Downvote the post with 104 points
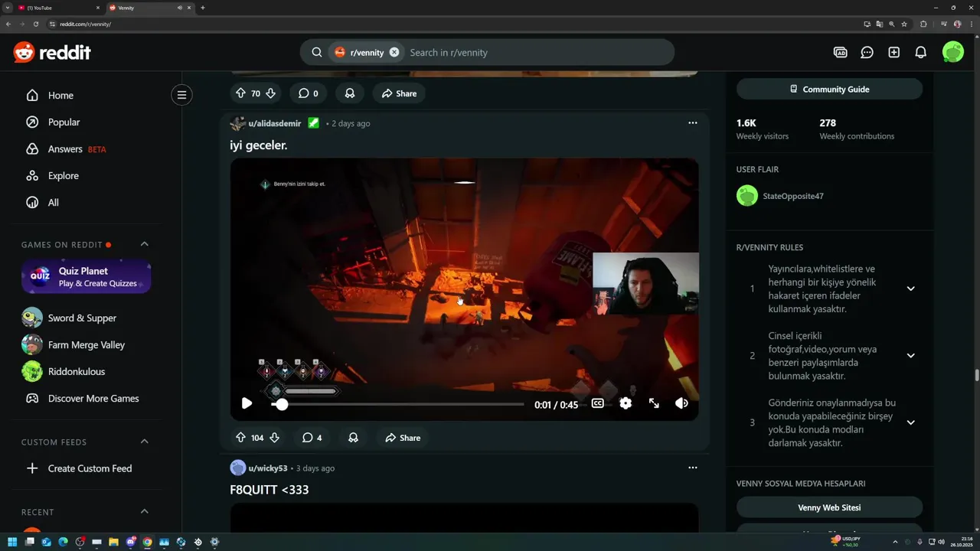The image size is (980, 551). point(274,438)
